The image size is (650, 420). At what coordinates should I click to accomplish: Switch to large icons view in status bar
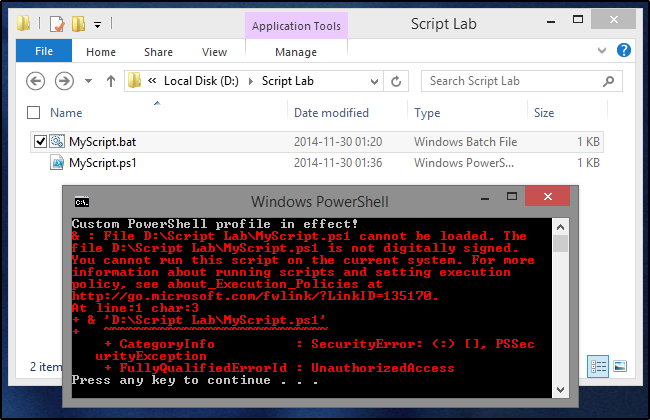click(620, 366)
